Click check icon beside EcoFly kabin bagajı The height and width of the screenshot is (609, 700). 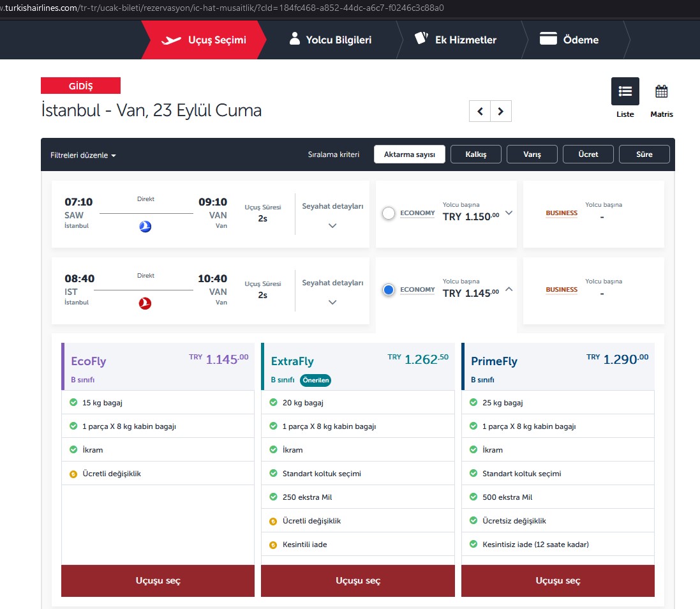click(x=73, y=426)
